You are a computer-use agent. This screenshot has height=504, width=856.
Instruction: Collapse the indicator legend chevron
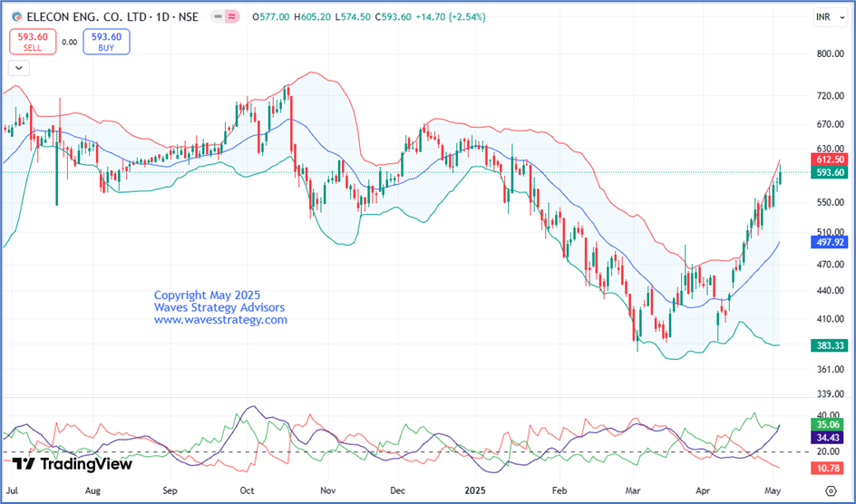pos(19,68)
